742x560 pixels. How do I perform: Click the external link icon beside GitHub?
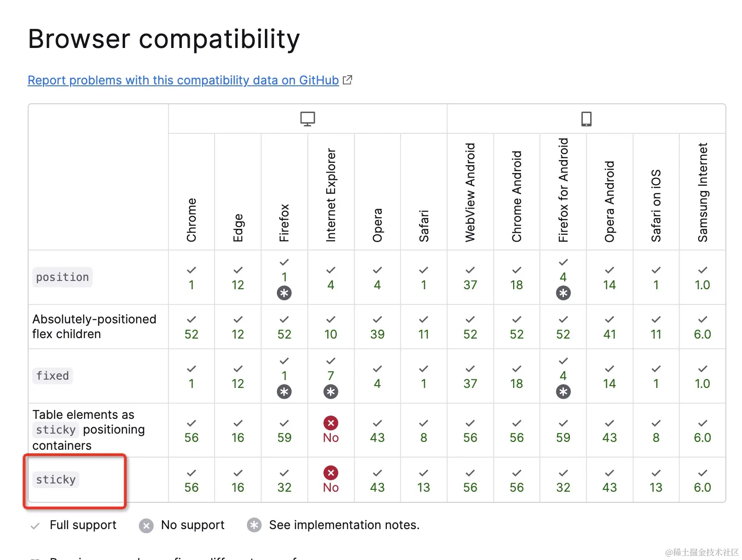[347, 80]
